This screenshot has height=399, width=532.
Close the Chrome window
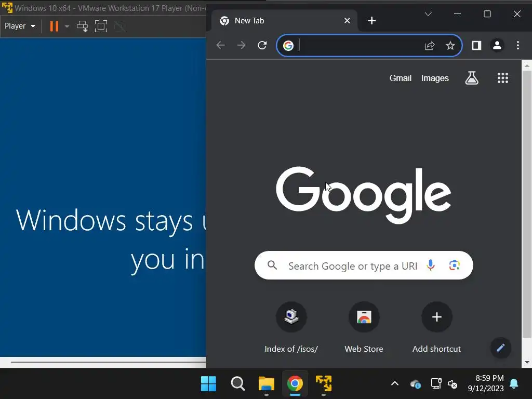[x=517, y=14]
